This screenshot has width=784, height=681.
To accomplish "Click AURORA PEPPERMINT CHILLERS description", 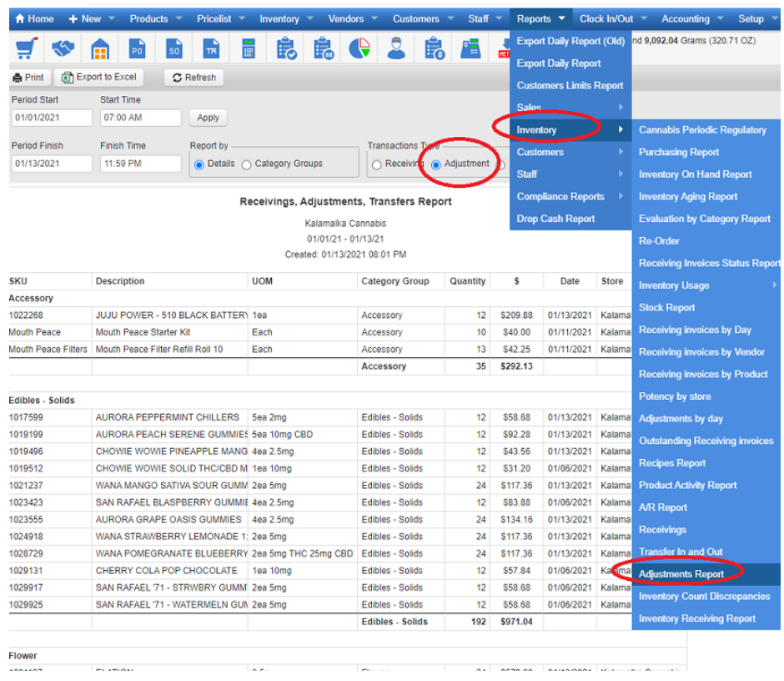I will (x=168, y=417).
